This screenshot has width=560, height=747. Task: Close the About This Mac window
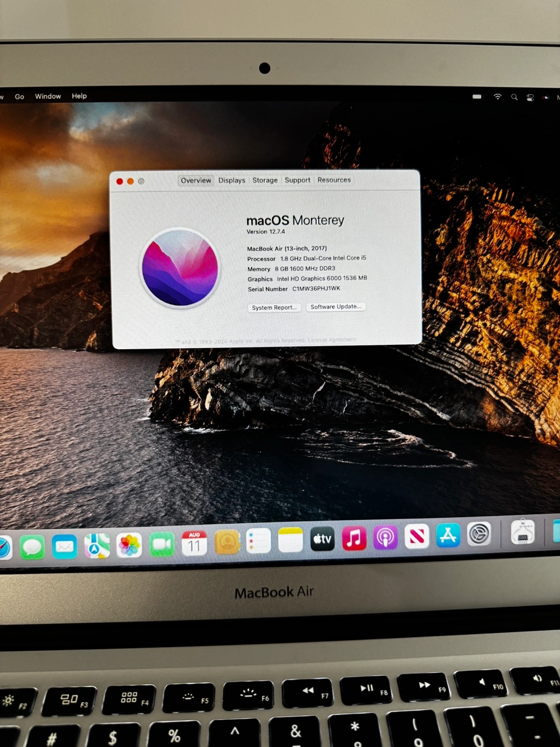tap(120, 182)
